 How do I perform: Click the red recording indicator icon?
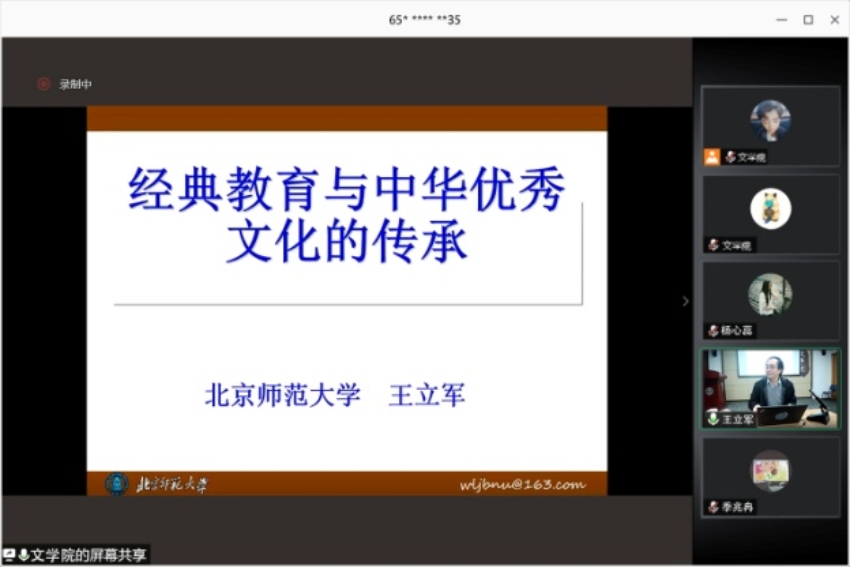(43, 84)
